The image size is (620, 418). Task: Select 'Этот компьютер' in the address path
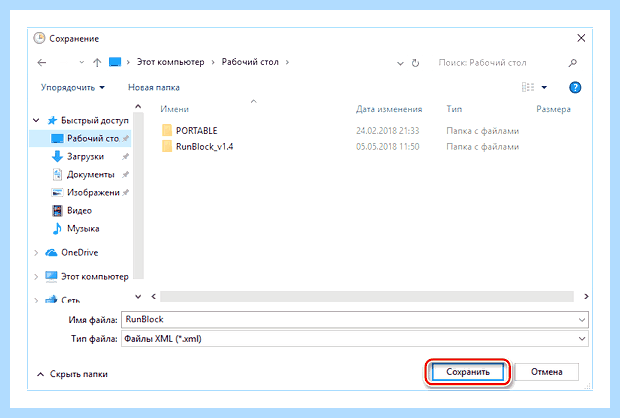[170, 62]
